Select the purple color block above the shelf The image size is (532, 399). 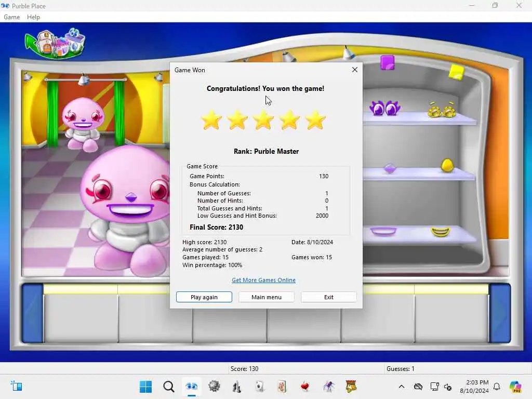[388, 63]
